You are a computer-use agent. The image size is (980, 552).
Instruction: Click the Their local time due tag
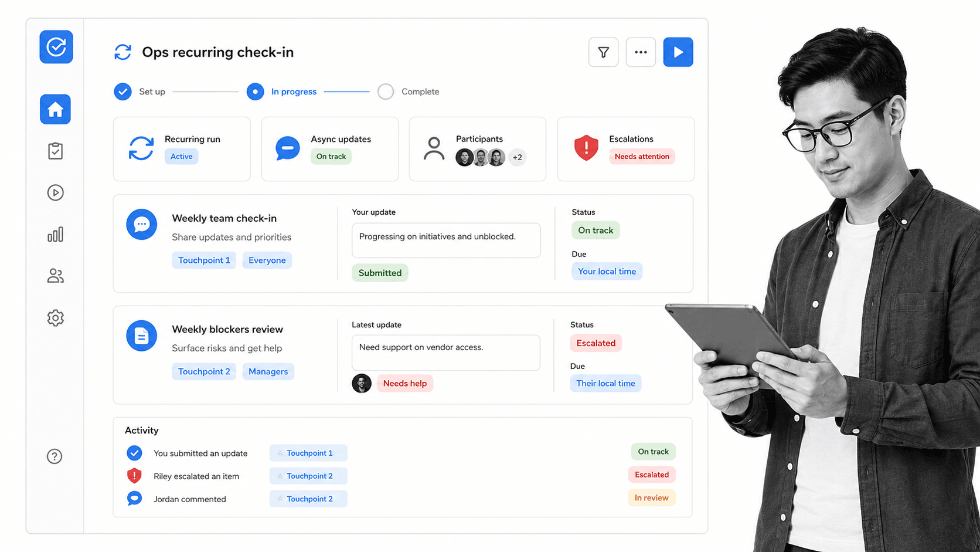click(606, 384)
